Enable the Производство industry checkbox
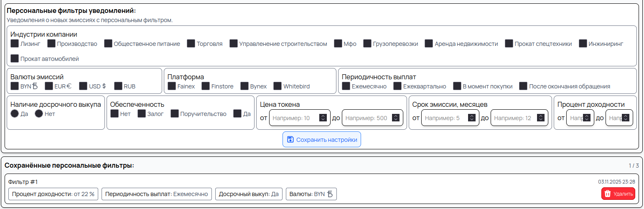 point(51,43)
